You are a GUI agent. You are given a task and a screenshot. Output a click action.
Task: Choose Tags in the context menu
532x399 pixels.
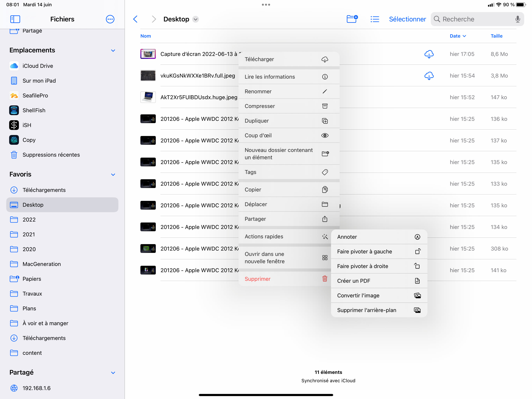(289, 172)
